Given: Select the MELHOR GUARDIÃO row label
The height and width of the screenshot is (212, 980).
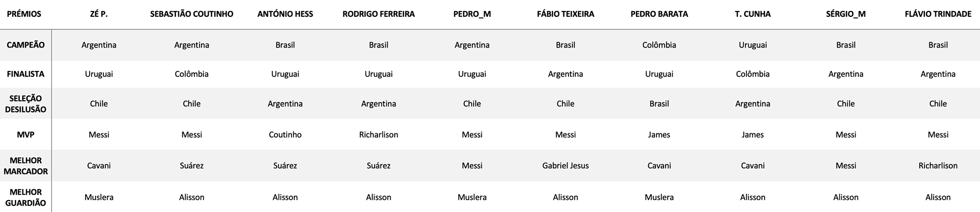Looking at the screenshot, I should (26, 197).
